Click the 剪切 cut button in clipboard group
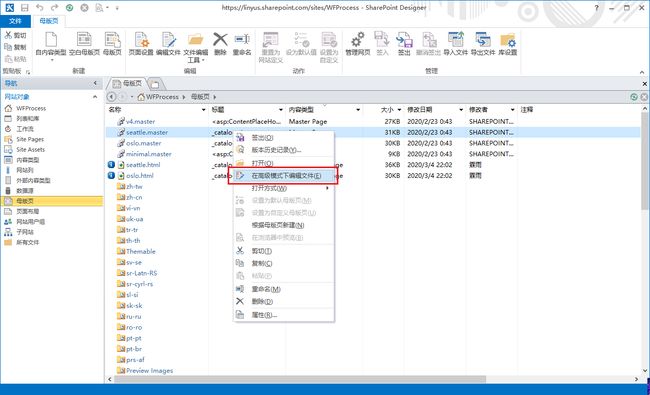This screenshot has width=650, height=395. (x=15, y=35)
